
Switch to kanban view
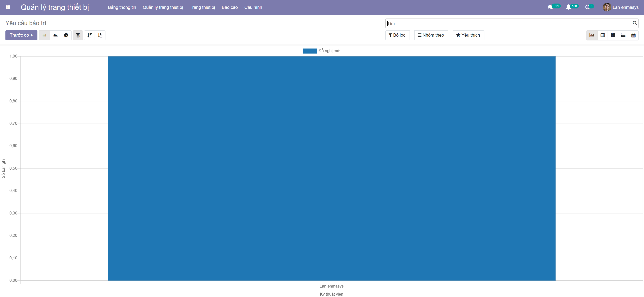pyautogui.click(x=613, y=35)
